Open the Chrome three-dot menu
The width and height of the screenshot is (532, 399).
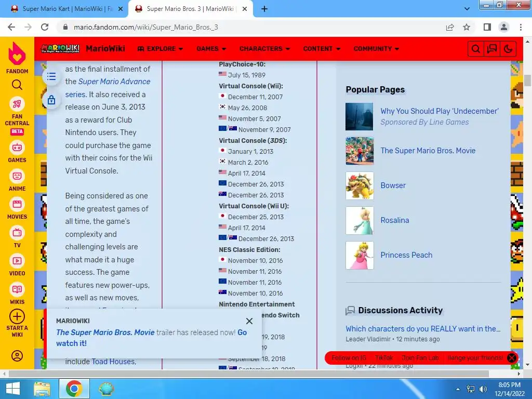point(521,27)
